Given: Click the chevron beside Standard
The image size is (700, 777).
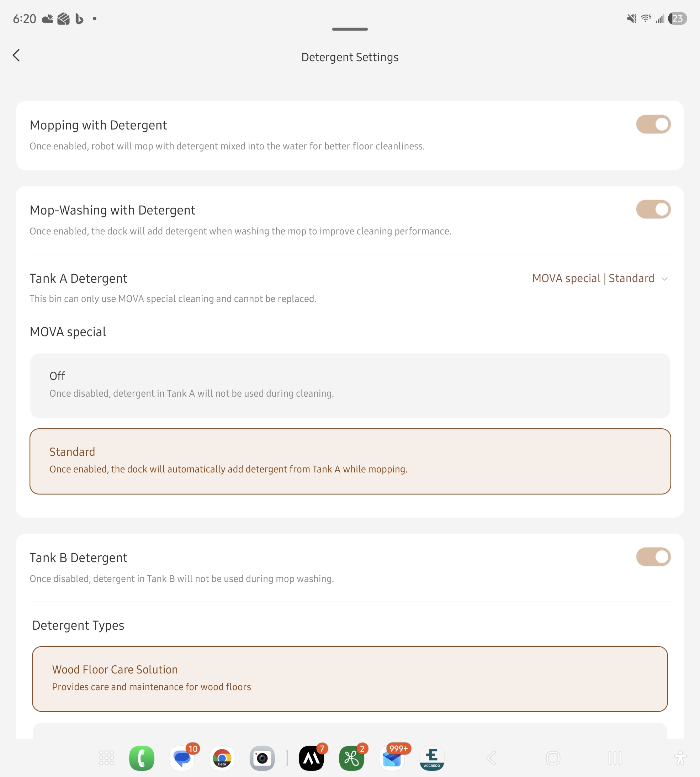Looking at the screenshot, I should pyautogui.click(x=665, y=279).
